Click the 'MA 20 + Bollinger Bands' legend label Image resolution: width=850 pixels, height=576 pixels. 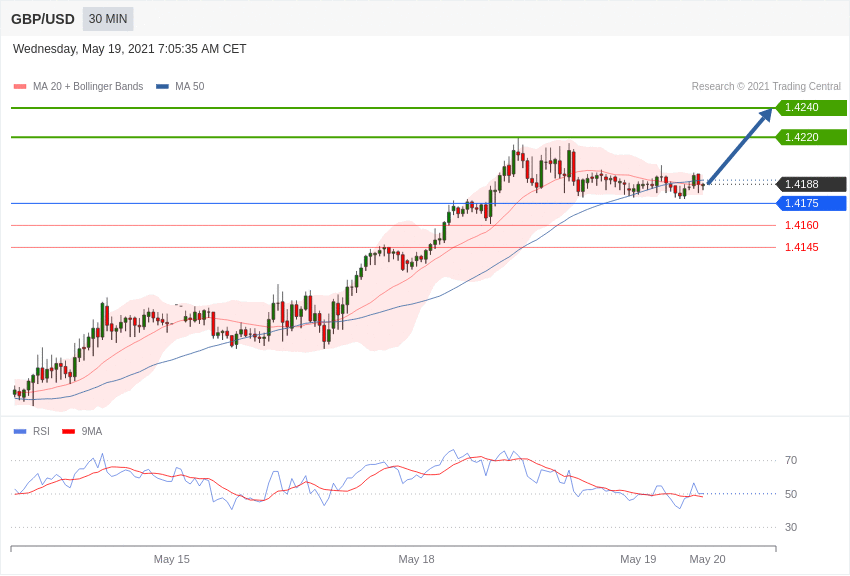(x=88, y=86)
